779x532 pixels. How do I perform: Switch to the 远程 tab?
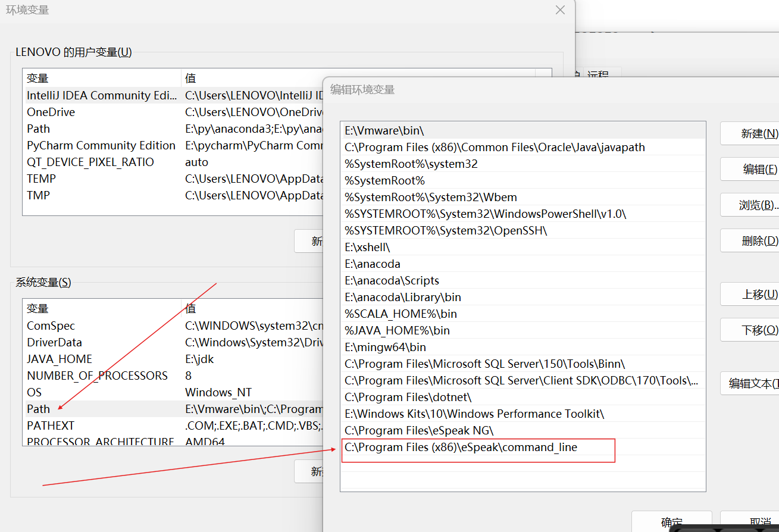pos(597,75)
